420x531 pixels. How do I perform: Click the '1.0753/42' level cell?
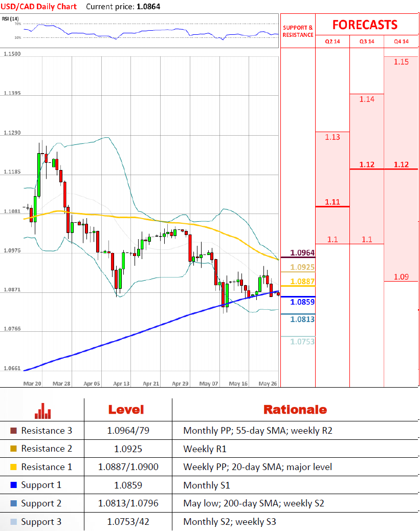point(128,521)
